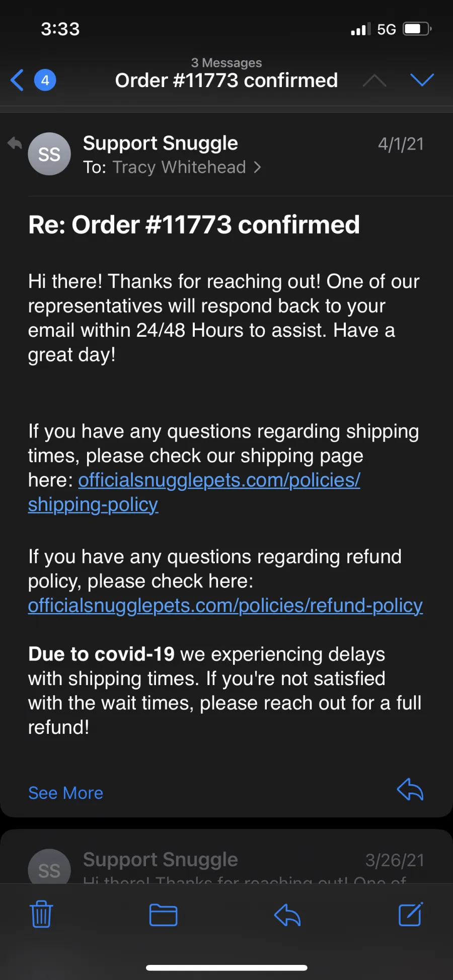Jump to next message with the down chevron
The image size is (453, 980).
[422, 80]
